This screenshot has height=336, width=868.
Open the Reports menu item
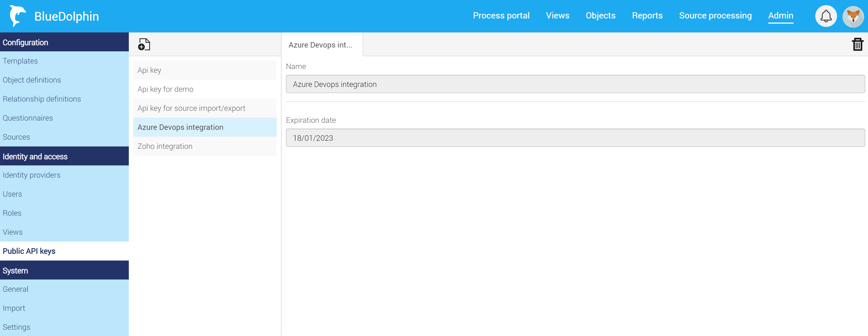[x=647, y=15]
